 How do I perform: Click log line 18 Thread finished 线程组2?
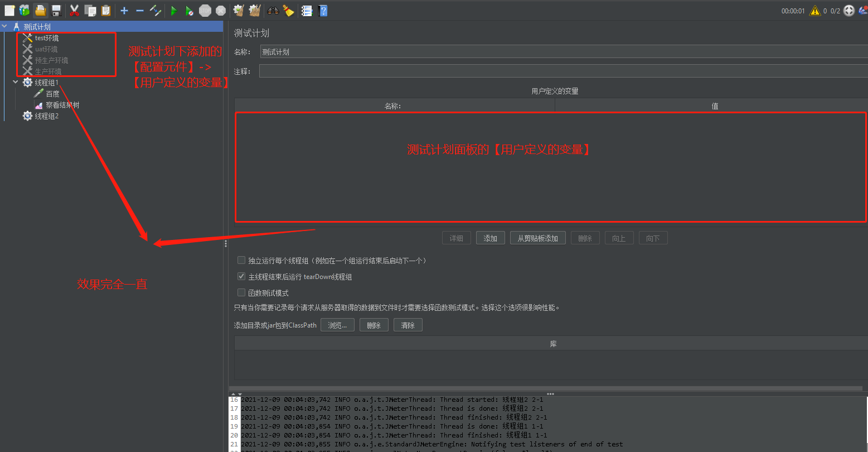[394, 417]
